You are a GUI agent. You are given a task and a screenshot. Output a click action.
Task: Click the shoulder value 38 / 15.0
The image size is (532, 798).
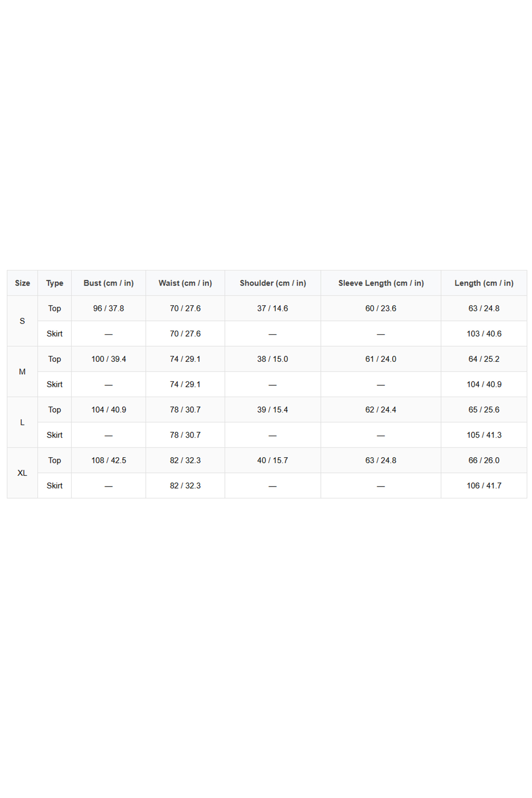point(273,359)
